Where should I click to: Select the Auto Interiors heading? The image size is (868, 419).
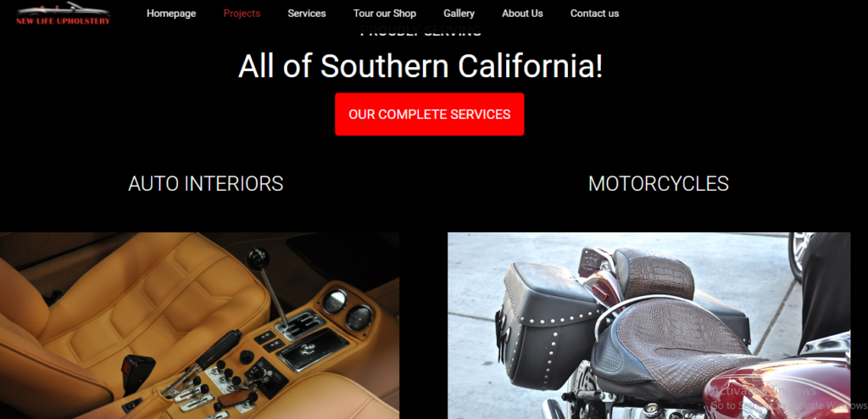click(205, 184)
